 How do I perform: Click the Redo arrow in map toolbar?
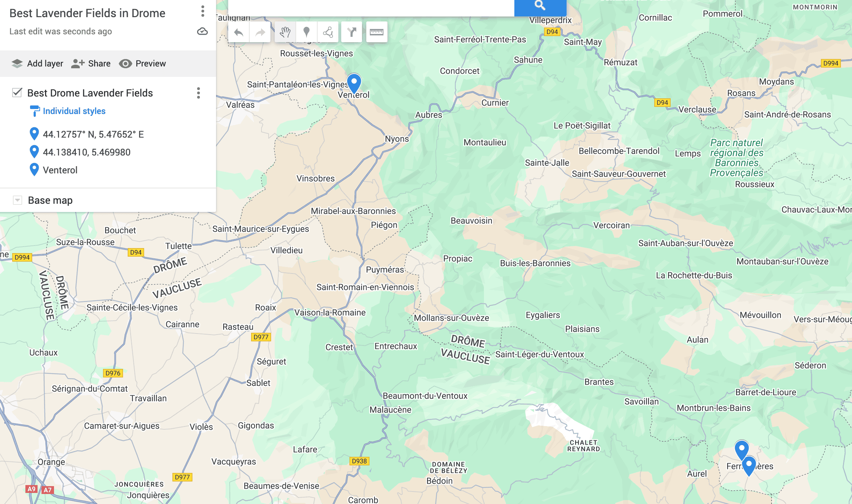click(x=260, y=32)
